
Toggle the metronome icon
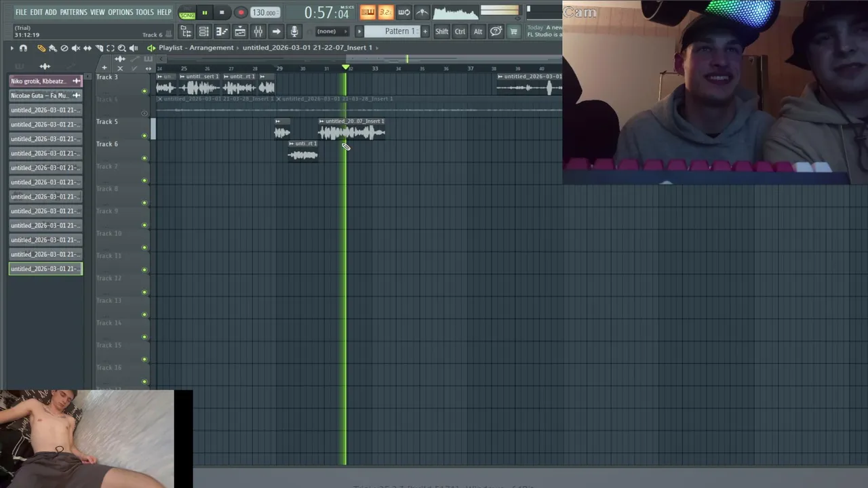(421, 12)
